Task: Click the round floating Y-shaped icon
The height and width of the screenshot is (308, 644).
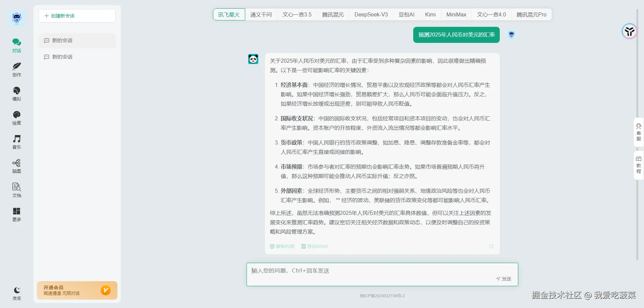Action: [x=629, y=32]
